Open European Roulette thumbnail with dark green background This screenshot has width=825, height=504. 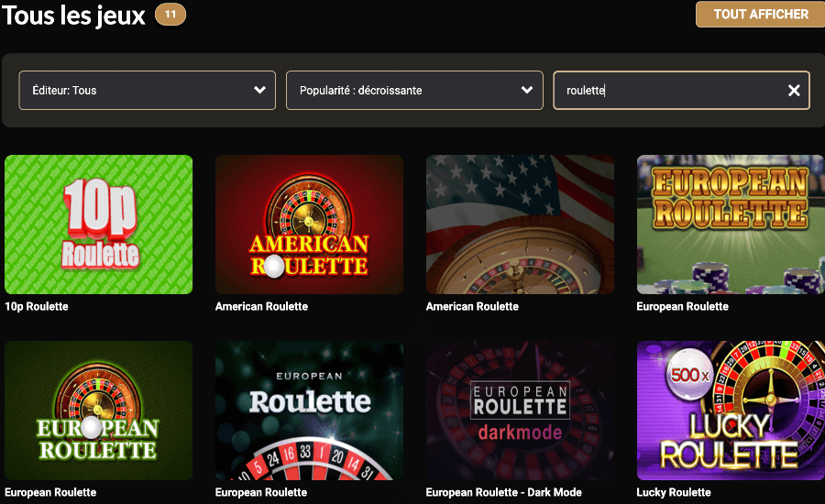coord(98,411)
